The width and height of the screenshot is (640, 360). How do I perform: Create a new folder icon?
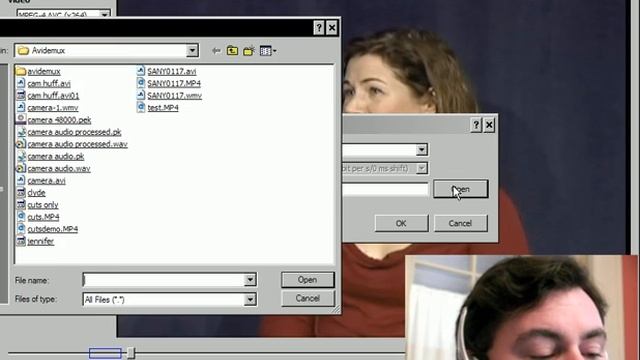coord(249,51)
